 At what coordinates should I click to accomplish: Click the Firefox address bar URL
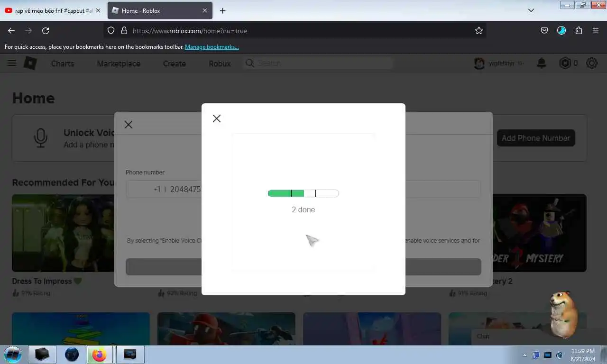point(190,31)
